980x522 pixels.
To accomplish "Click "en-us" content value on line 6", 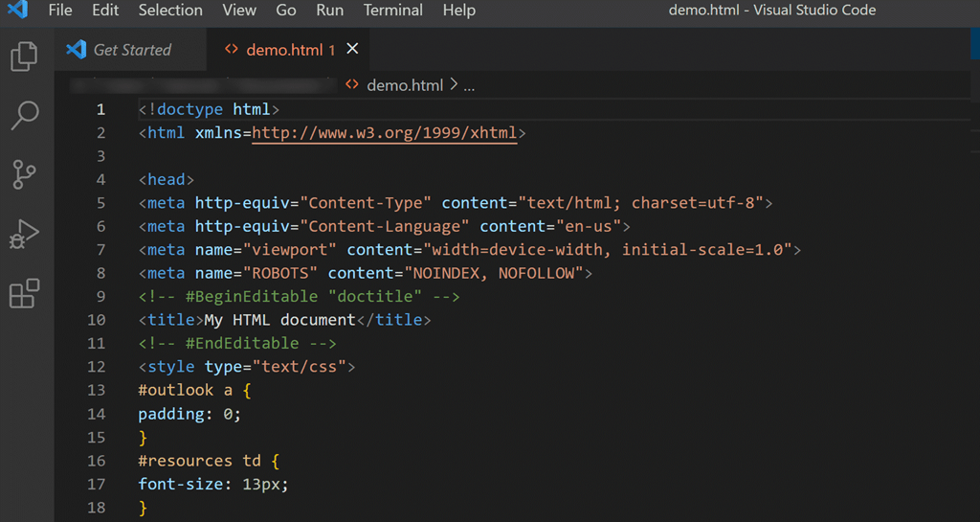I will (589, 226).
